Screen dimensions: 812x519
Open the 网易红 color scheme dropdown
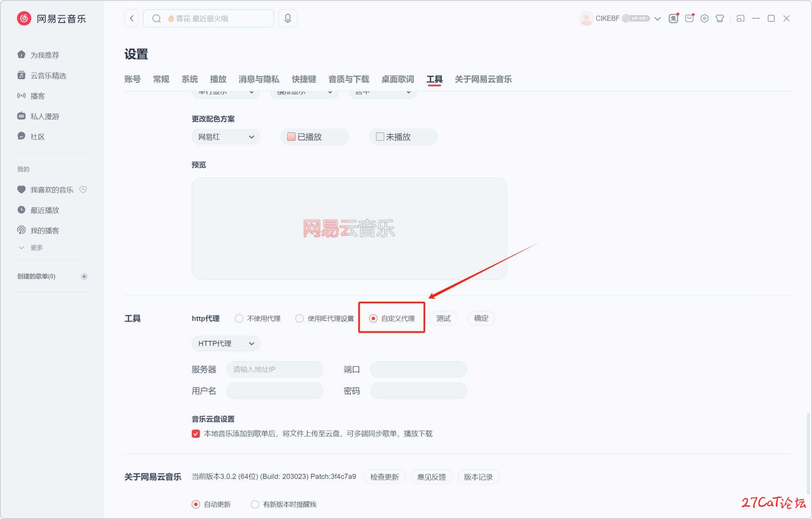[x=226, y=137]
